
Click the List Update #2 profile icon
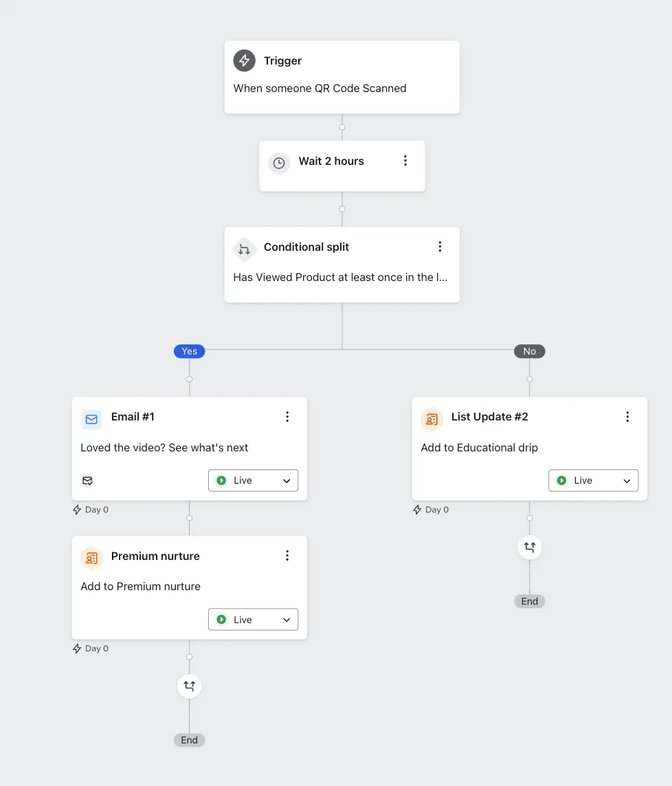431,419
